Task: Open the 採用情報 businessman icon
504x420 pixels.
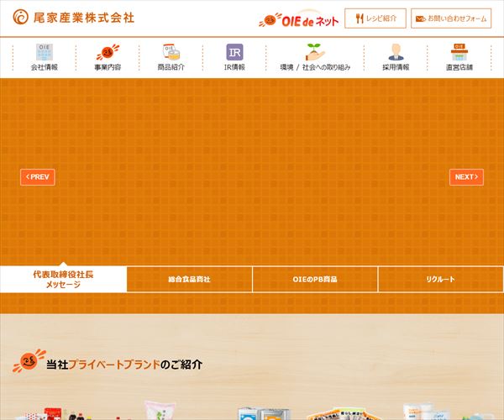Action: tap(396, 52)
